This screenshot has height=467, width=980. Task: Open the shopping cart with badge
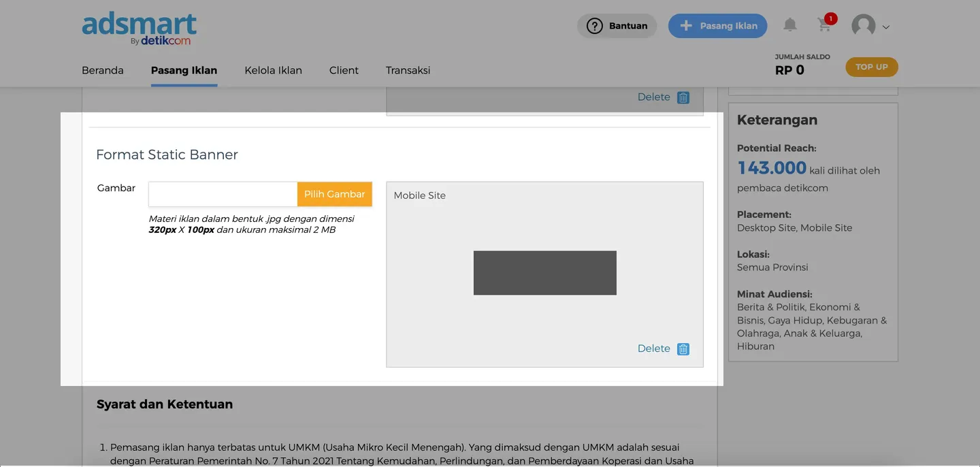click(824, 25)
